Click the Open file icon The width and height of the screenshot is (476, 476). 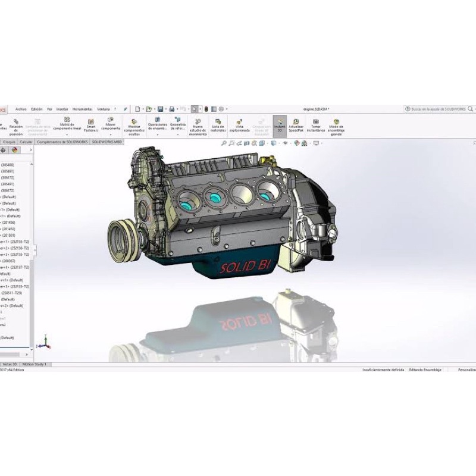(149, 109)
